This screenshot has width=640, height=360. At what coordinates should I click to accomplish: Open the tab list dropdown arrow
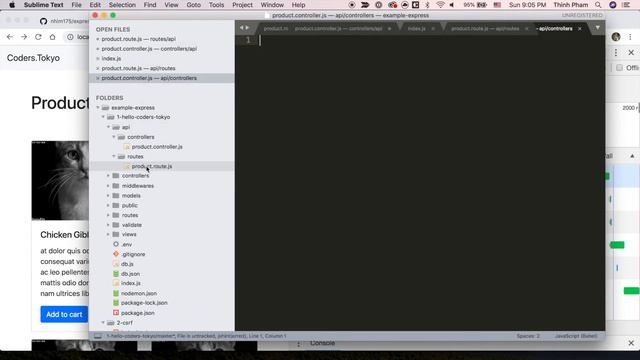[598, 28]
